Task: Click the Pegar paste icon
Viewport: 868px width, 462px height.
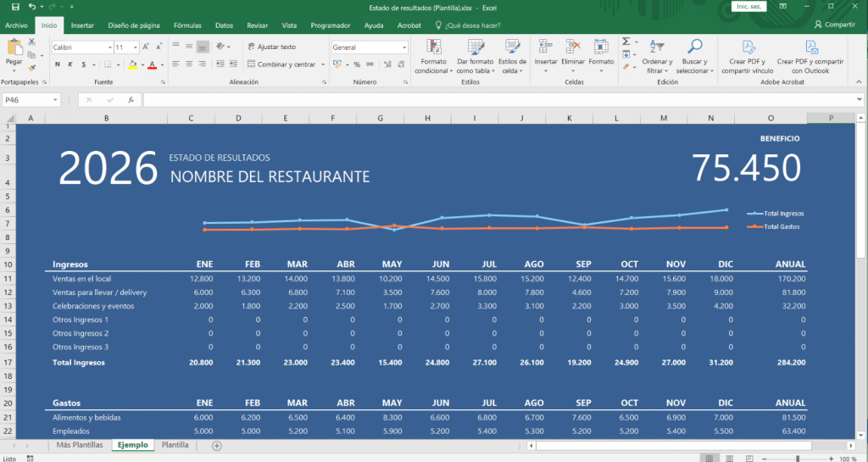Action: [14, 48]
